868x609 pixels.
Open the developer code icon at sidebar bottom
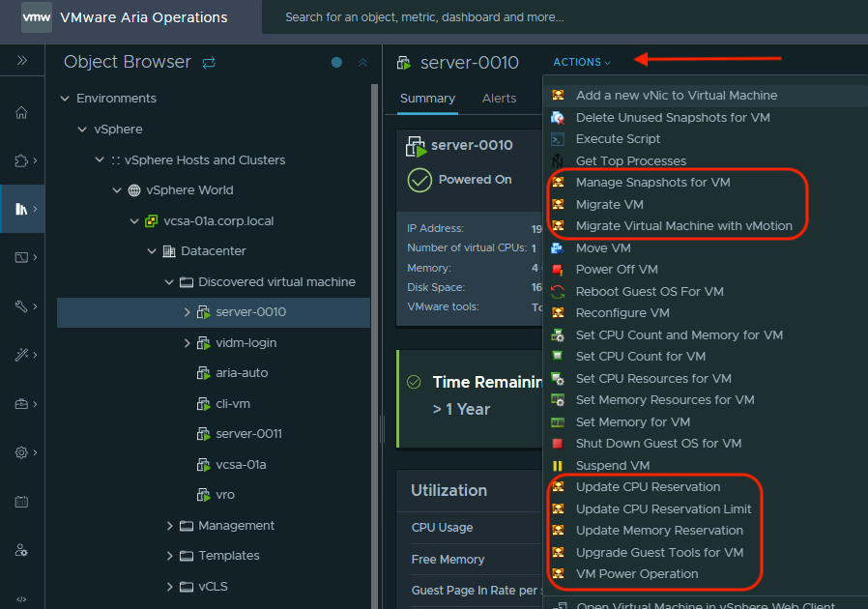[21, 599]
